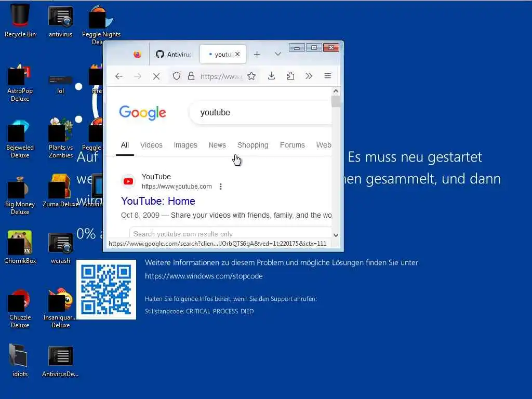Open ChomikBox desktop icon

[20, 247]
